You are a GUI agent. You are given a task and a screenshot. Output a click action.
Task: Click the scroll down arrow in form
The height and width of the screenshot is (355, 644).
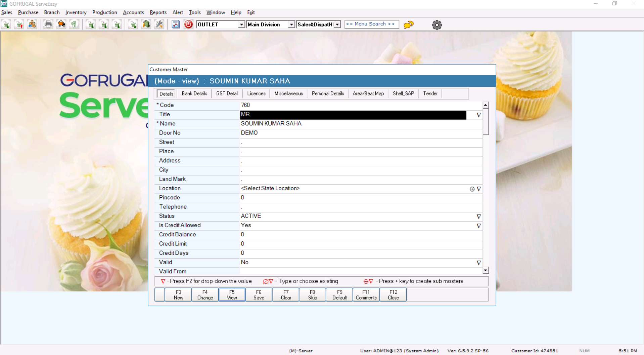486,270
